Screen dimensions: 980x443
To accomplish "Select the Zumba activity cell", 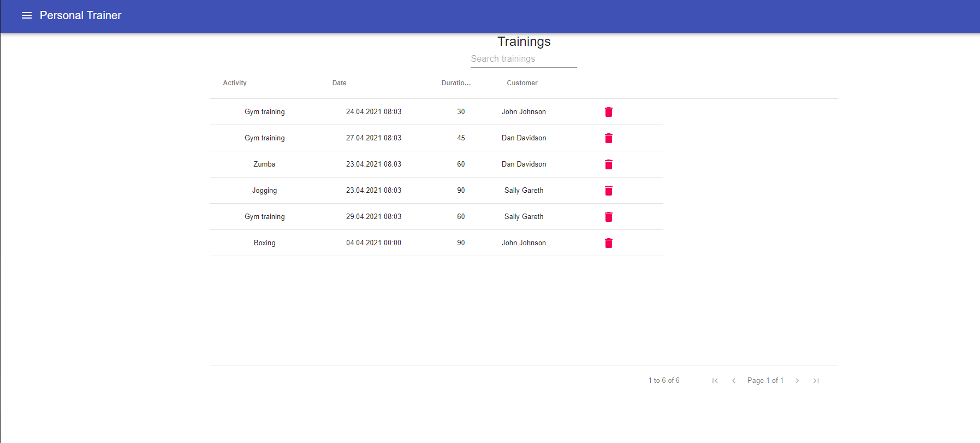I will (x=264, y=164).
